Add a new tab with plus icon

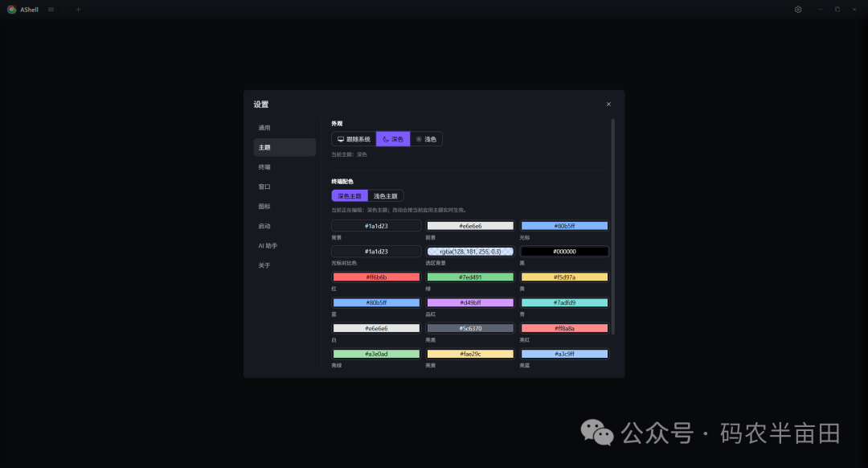click(78, 10)
